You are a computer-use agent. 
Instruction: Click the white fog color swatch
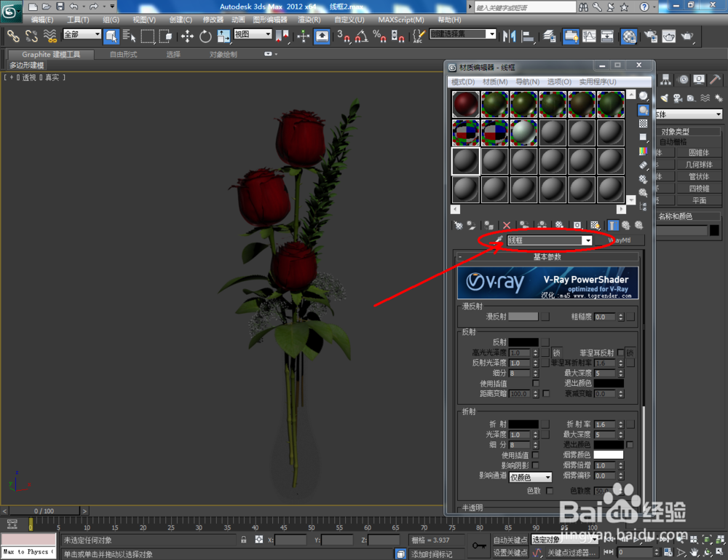608,454
